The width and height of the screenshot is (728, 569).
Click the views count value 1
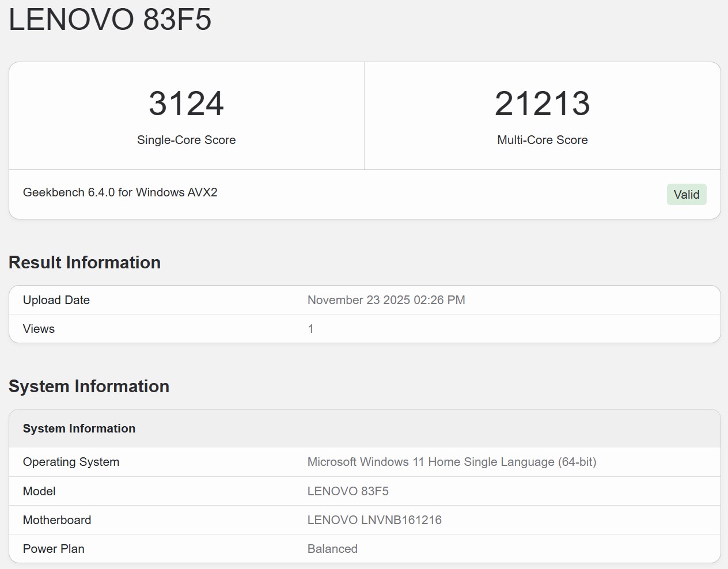click(x=310, y=329)
